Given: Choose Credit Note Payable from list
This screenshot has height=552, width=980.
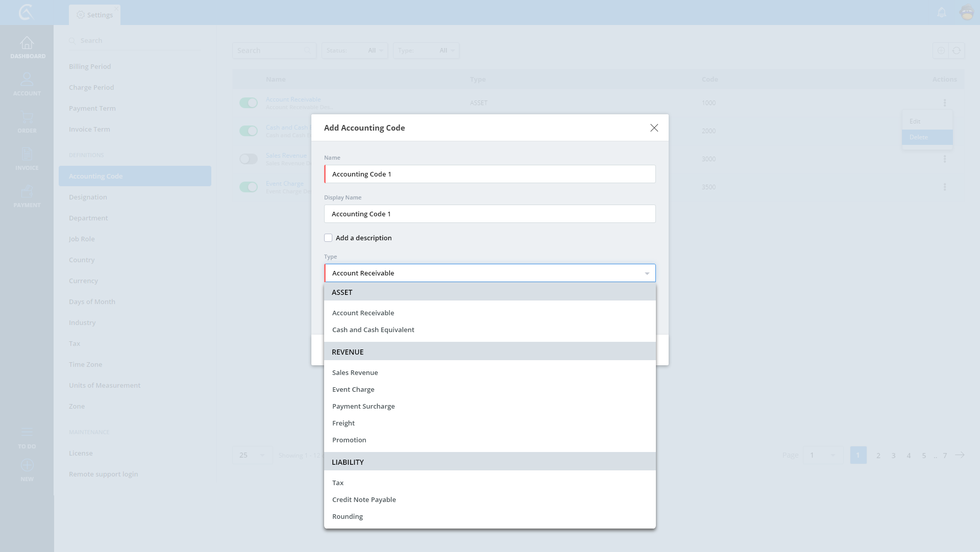Looking at the screenshot, I should [364, 500].
